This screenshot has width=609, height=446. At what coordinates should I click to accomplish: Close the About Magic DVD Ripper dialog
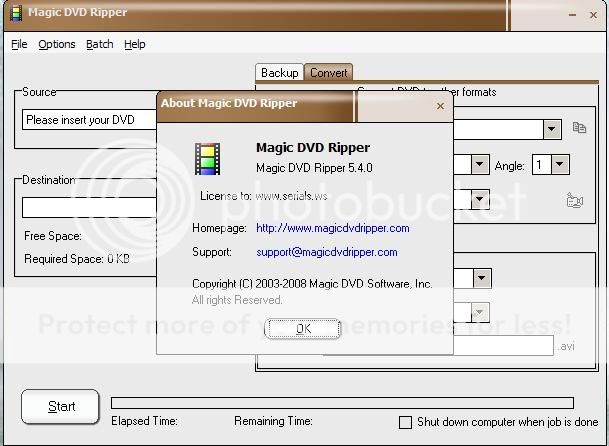tap(440, 103)
